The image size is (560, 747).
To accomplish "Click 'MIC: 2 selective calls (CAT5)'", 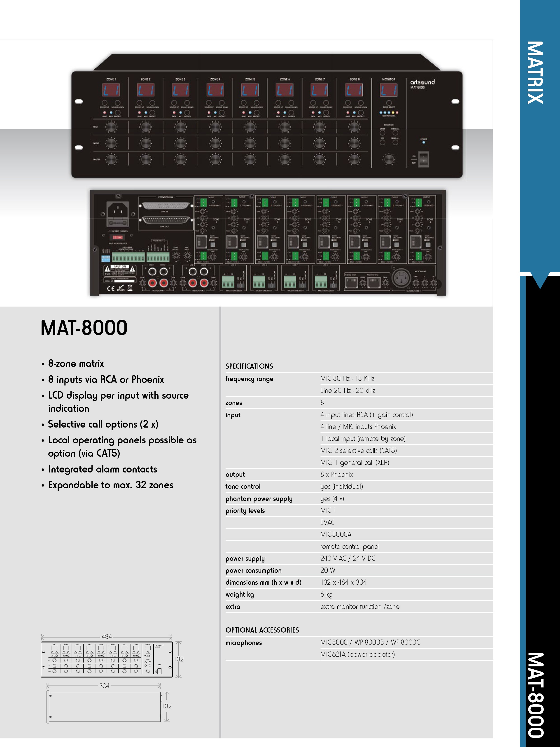I will coord(358,451).
